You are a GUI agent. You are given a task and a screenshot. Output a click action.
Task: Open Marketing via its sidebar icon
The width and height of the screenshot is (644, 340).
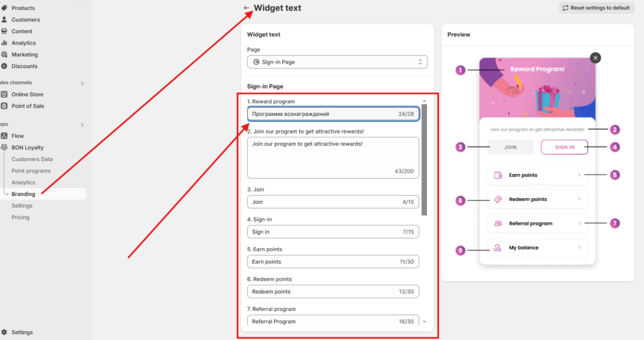coord(4,55)
